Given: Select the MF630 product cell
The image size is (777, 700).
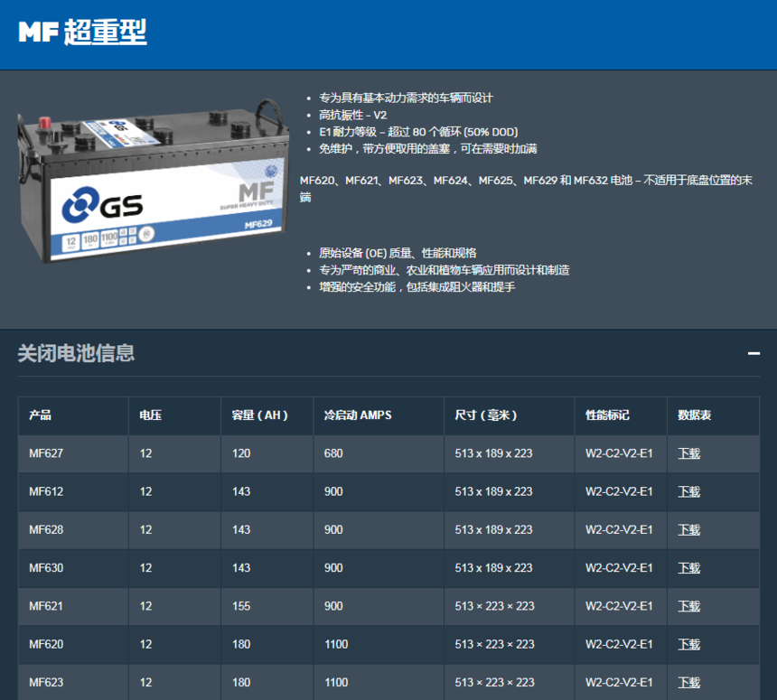Looking at the screenshot, I should 73,568.
